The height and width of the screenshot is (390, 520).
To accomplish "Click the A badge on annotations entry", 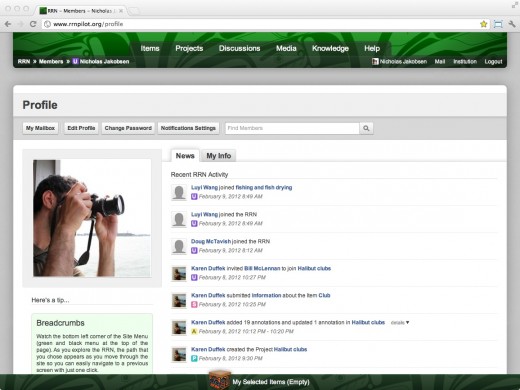I will (194, 331).
